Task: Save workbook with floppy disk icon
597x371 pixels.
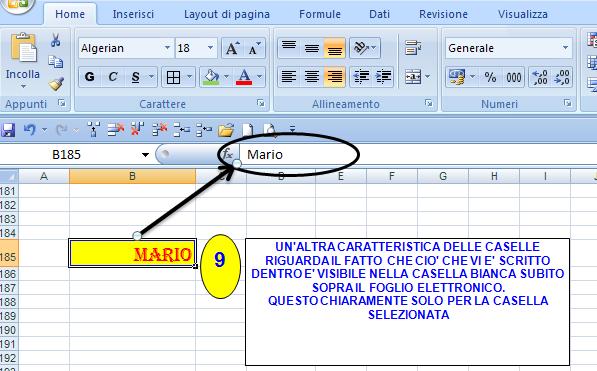Action: [8, 130]
